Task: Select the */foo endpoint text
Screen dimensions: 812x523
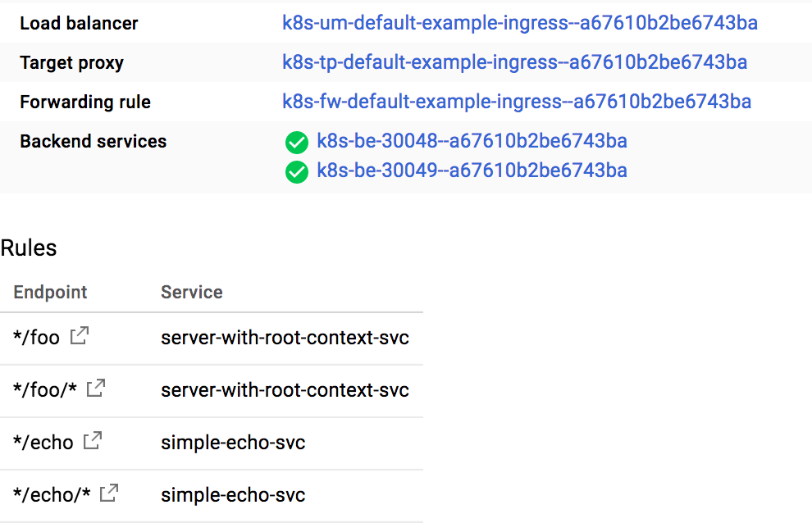Action: pos(36,338)
